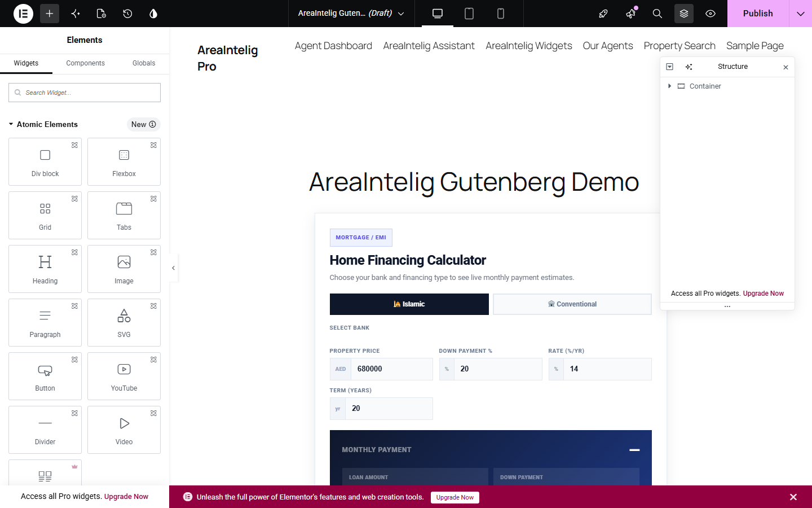Open the Agent Dashboard menu link
This screenshot has width=812, height=508.
(333, 46)
